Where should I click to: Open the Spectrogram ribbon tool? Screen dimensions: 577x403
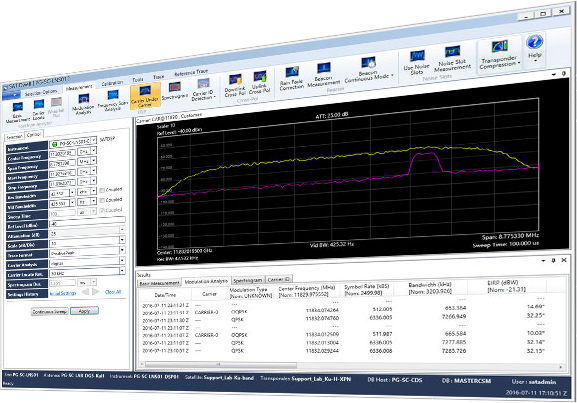tap(175, 91)
